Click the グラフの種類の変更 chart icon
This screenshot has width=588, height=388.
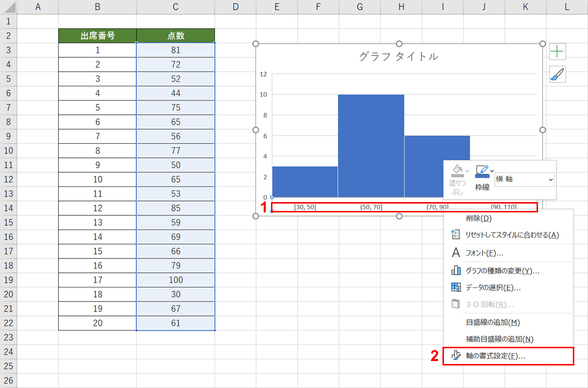456,271
